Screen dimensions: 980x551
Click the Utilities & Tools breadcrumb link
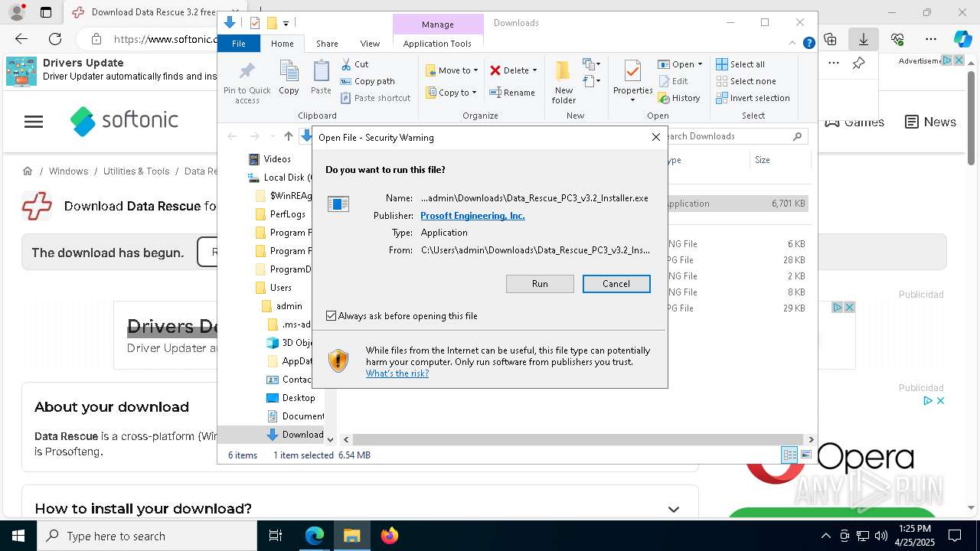(136, 171)
